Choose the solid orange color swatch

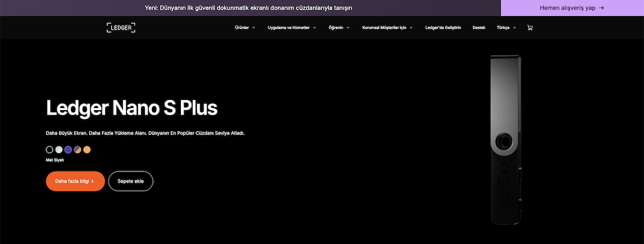(x=87, y=149)
